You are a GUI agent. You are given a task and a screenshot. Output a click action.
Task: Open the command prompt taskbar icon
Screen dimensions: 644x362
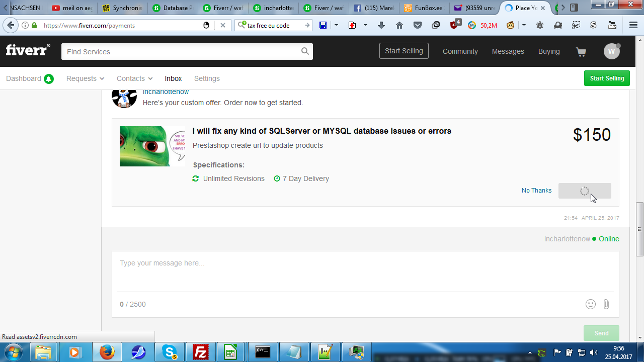tap(263, 352)
